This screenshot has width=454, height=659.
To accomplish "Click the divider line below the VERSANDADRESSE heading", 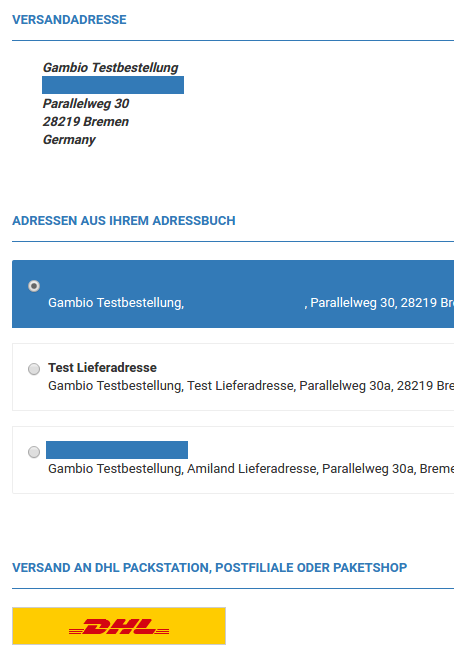I will 233,41.
